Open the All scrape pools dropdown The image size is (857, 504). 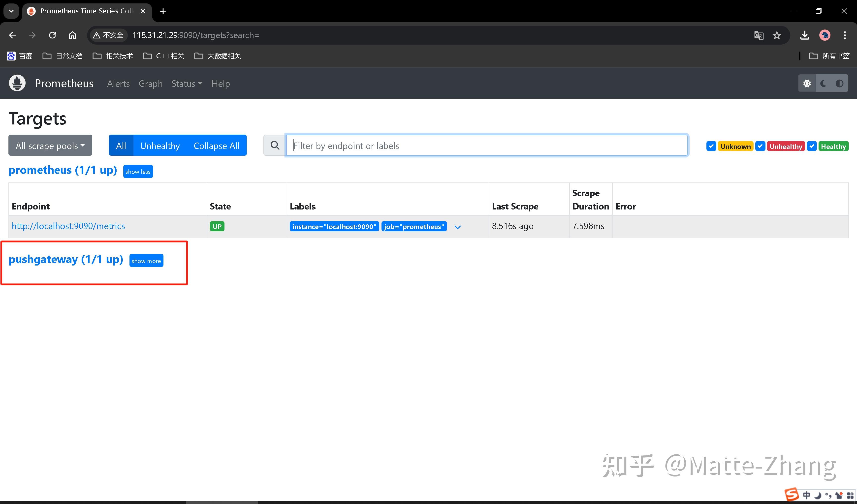point(50,146)
